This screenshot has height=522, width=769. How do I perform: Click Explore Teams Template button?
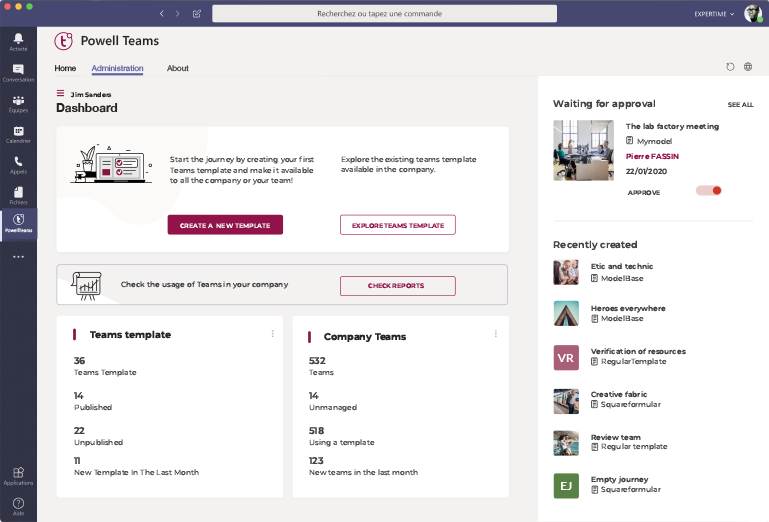click(398, 225)
